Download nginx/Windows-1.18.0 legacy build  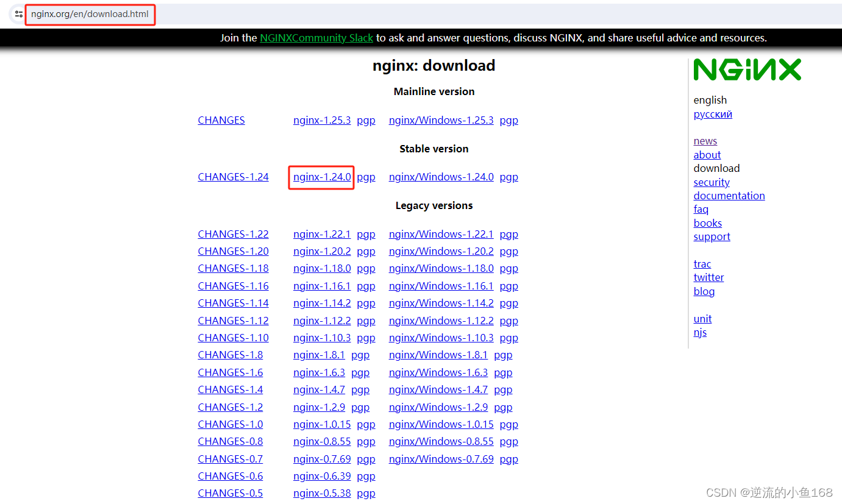tap(441, 268)
